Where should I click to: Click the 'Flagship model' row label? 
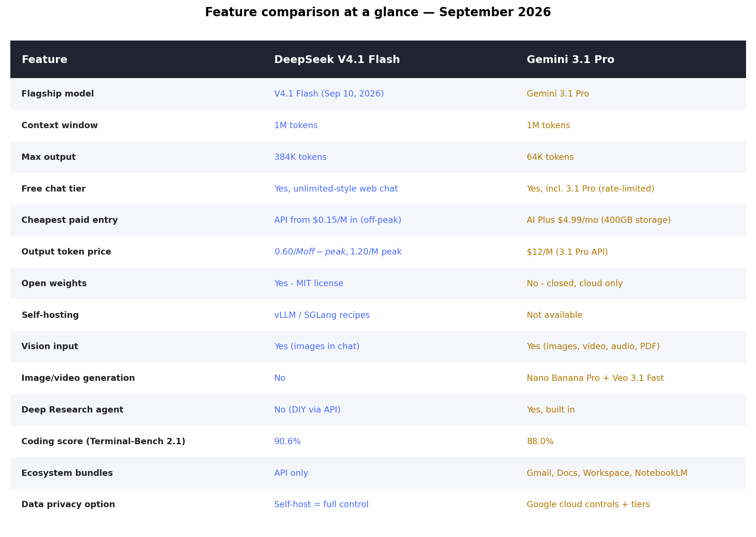point(58,94)
